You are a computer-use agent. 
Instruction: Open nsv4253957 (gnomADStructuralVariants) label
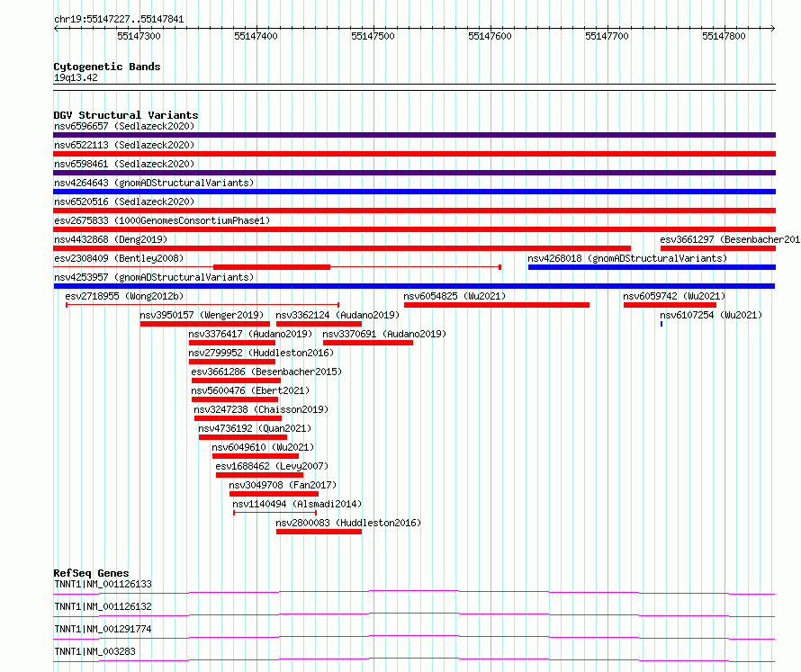[154, 277]
